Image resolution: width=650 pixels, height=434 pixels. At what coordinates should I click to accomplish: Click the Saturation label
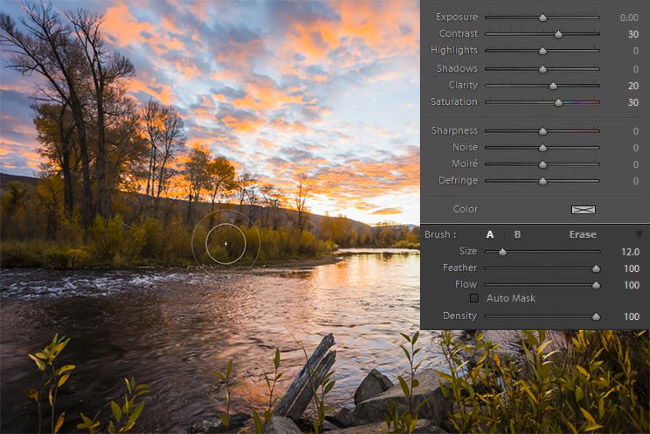pos(454,102)
